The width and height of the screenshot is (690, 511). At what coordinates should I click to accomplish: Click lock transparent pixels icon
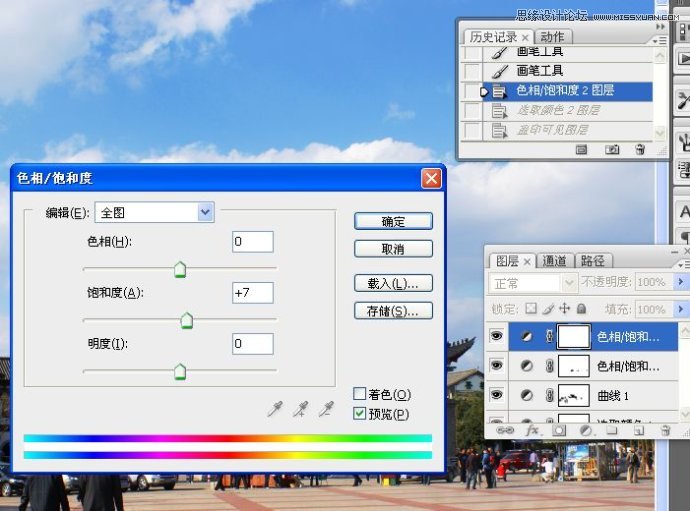pos(531,309)
